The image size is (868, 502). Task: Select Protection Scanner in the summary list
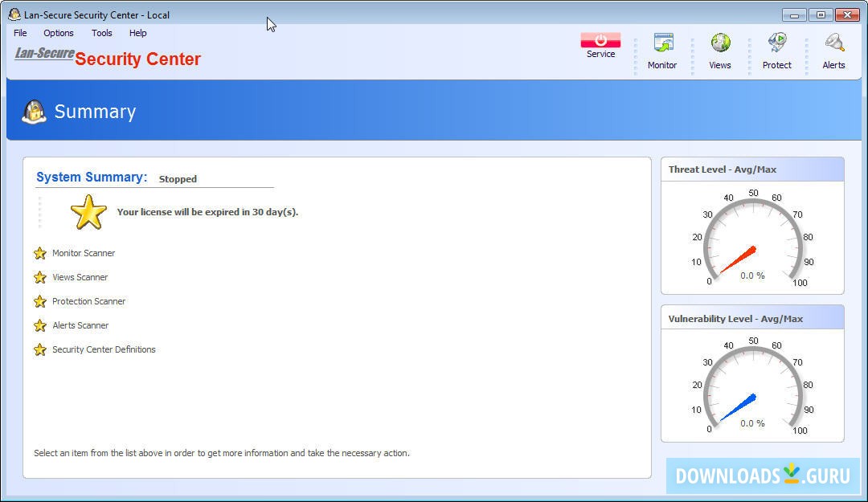click(x=89, y=302)
